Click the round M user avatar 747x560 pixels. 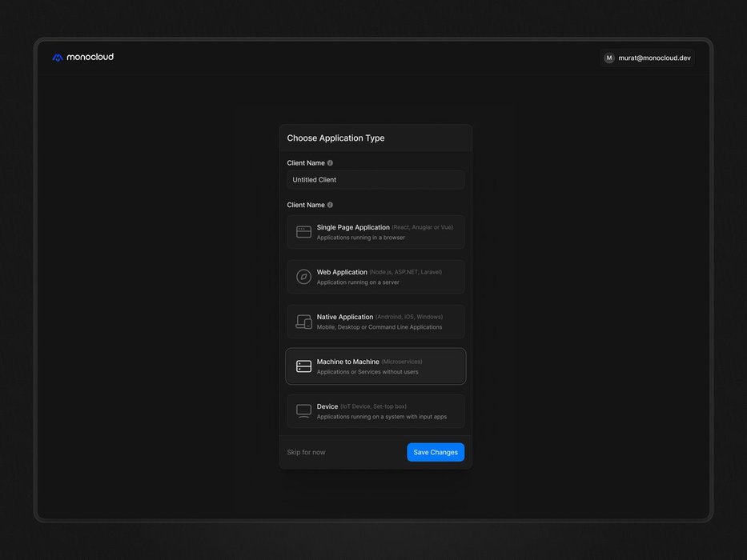point(609,58)
